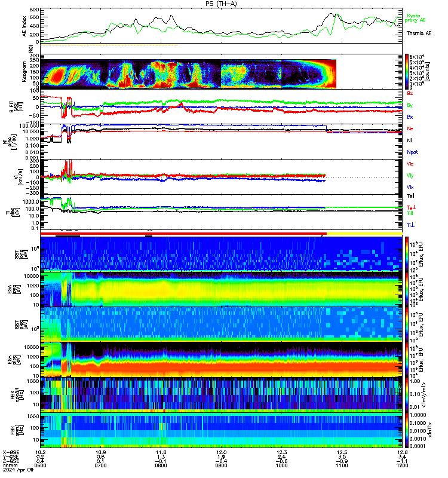Click the 1100 time tick label
Viewport: 448px width, 478px height.
tap(342, 465)
